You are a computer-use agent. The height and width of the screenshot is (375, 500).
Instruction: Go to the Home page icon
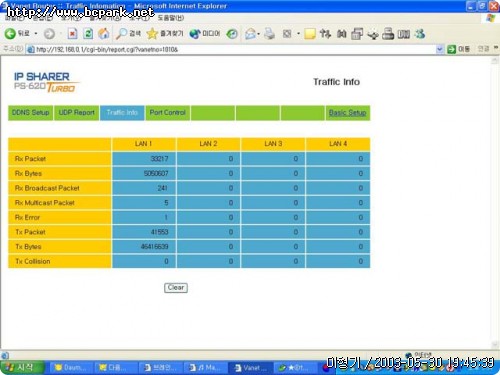pyautogui.click(x=104, y=34)
